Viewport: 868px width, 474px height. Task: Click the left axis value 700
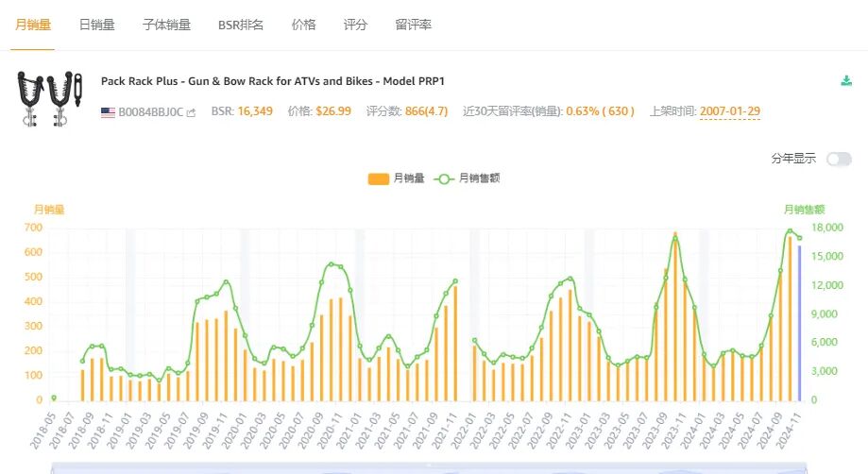[x=33, y=228]
